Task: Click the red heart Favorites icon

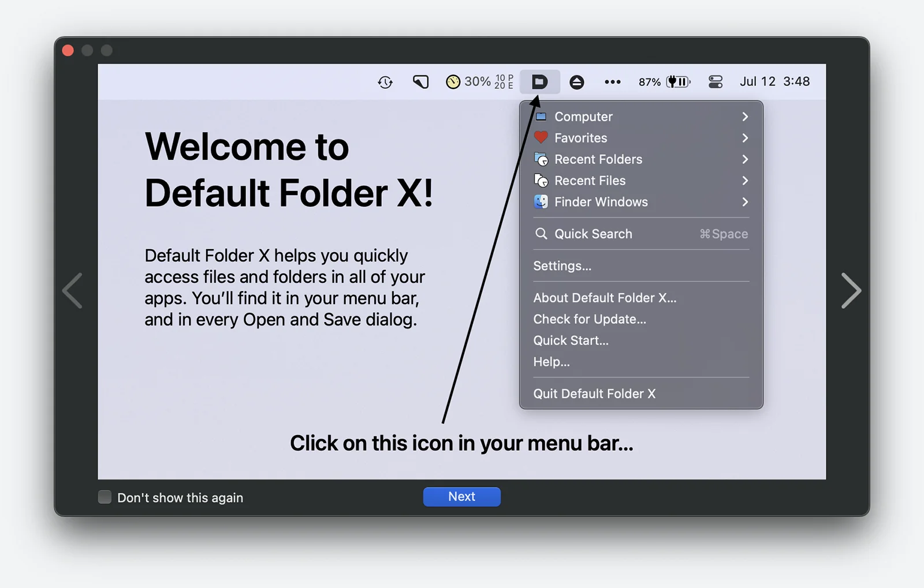Action: click(x=541, y=137)
